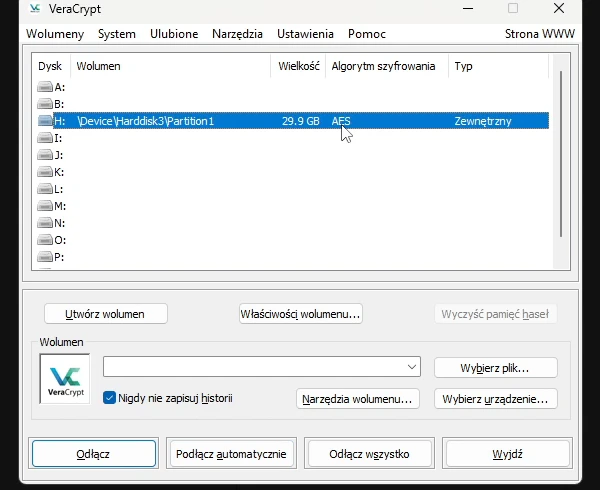The height and width of the screenshot is (490, 600).
Task: Open the Ustawienia menu
Action: click(x=305, y=34)
